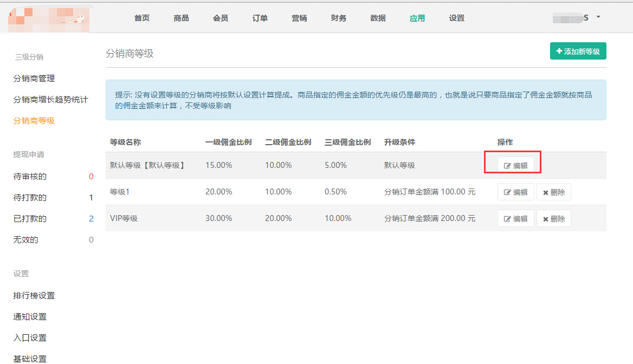The width and height of the screenshot is (633, 364).
Task: View 分销商增长趋势统计 statistics page
Action: pyautogui.click(x=50, y=100)
